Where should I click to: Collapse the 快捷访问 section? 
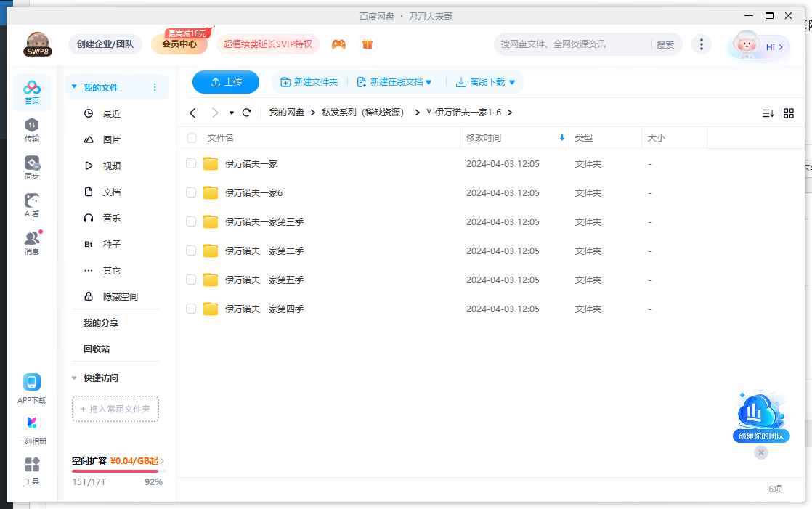74,378
